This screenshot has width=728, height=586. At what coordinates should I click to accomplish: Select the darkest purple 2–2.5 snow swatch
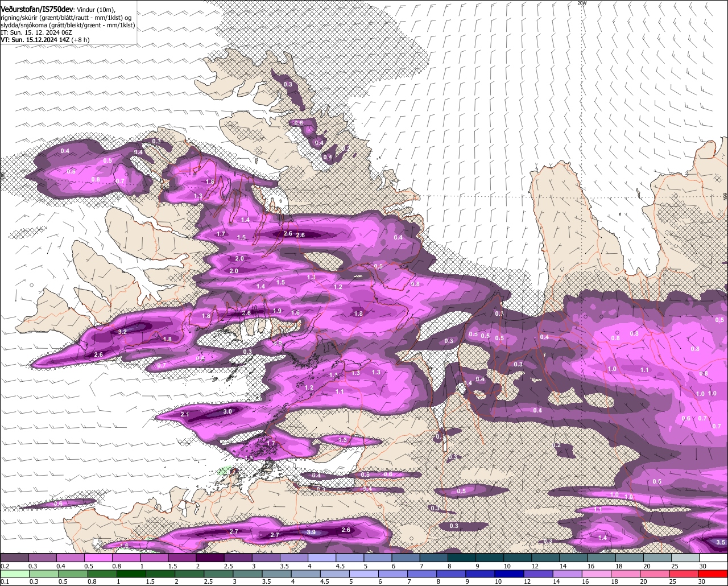tap(211, 558)
